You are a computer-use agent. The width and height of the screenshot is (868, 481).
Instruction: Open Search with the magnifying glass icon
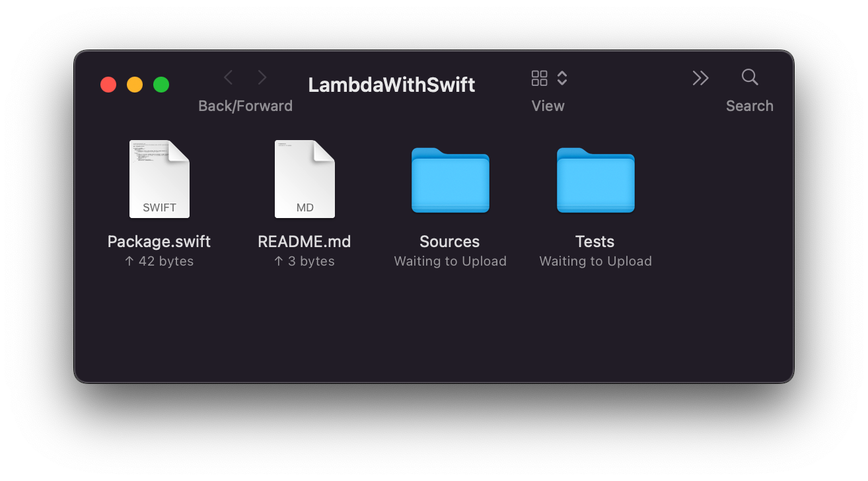click(x=750, y=77)
